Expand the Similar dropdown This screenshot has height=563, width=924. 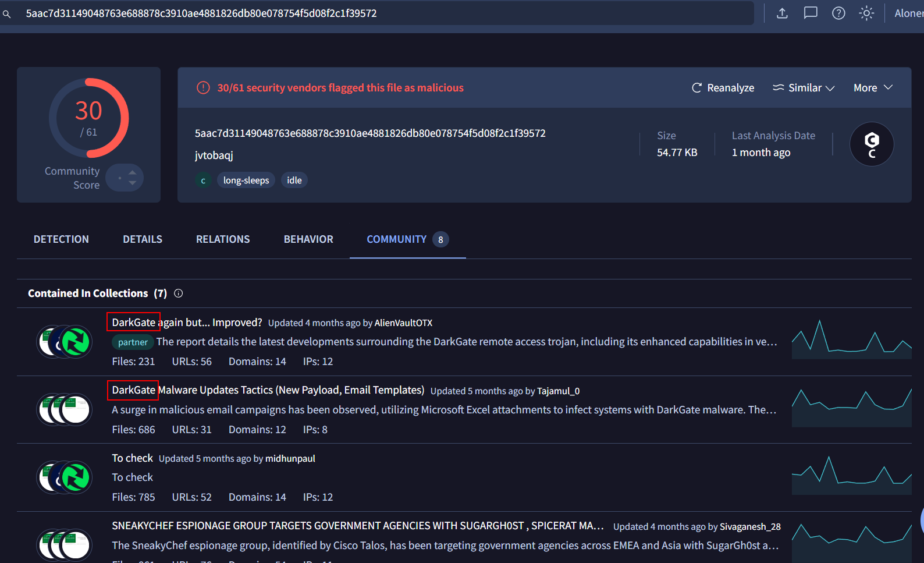(x=804, y=88)
